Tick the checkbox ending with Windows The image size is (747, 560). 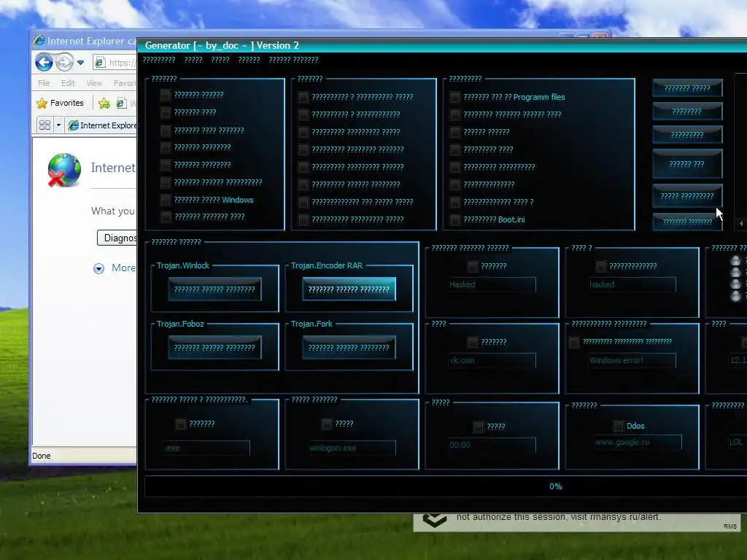[x=166, y=200]
